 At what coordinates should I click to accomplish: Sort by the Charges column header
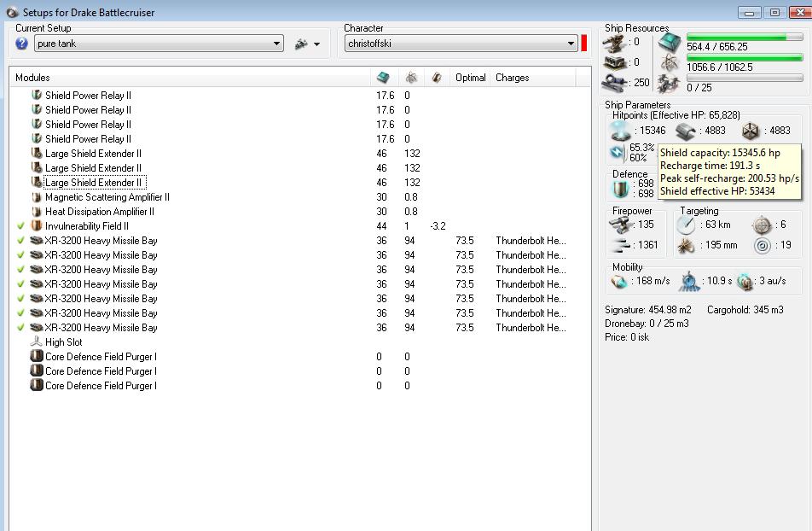click(x=533, y=78)
